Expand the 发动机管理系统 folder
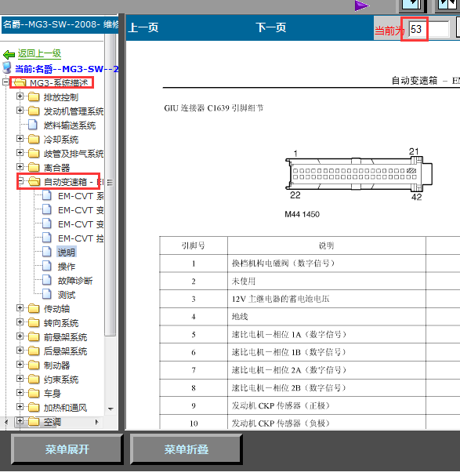This screenshot has width=460, height=476. click(x=20, y=111)
